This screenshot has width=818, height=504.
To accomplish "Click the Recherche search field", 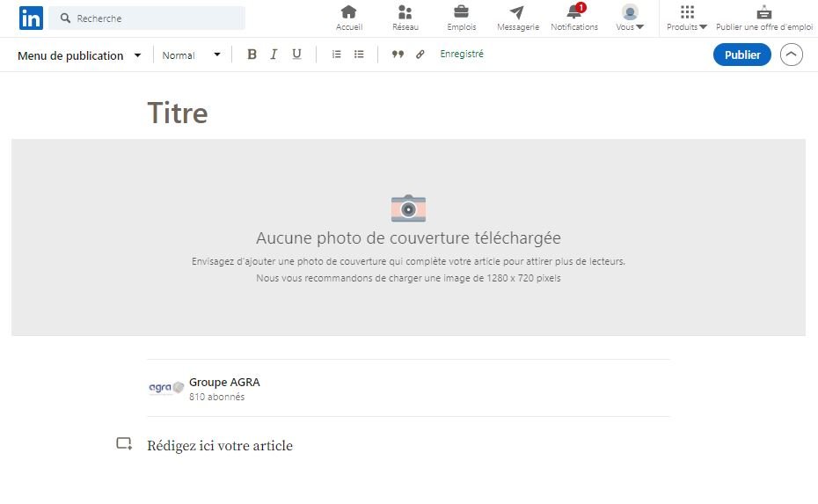I will coord(147,18).
